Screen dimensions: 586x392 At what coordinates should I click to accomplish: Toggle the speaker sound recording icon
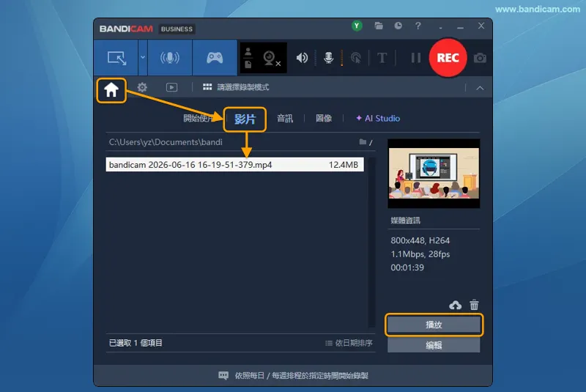point(302,58)
